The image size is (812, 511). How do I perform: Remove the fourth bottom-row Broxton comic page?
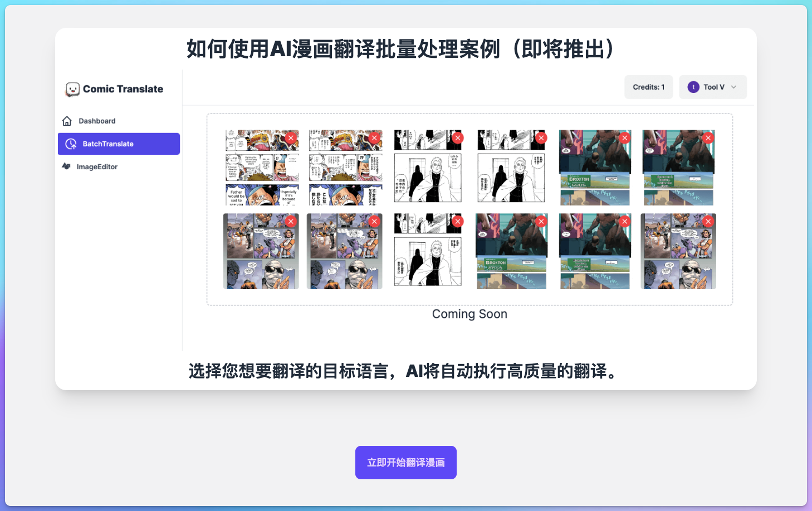[541, 222]
